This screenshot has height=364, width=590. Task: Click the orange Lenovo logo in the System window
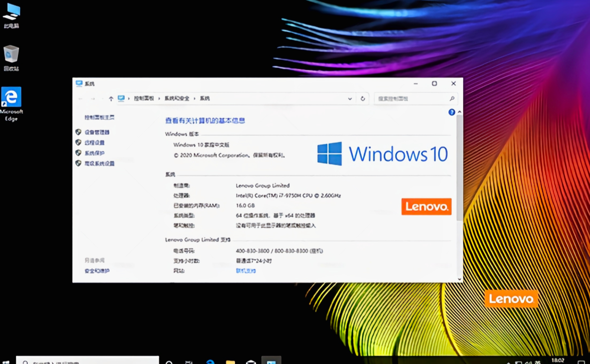[x=426, y=206]
